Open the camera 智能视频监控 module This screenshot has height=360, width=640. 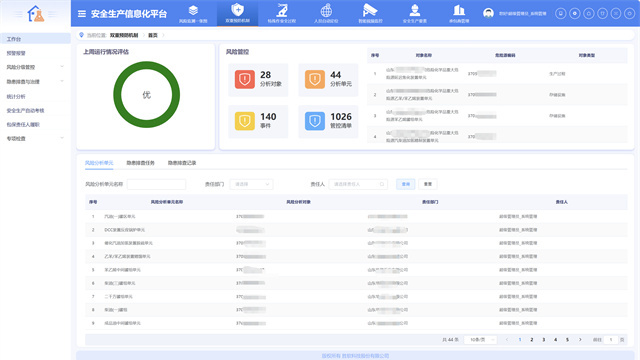(x=370, y=10)
